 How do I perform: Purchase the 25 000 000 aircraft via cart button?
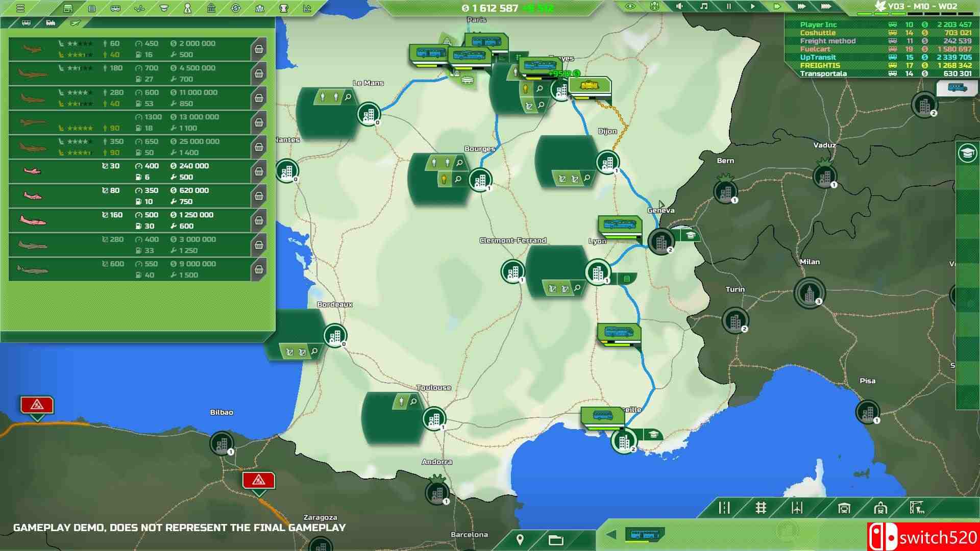click(x=260, y=147)
